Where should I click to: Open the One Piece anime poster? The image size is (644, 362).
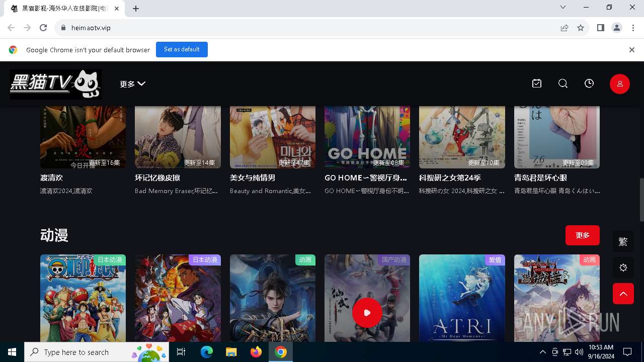[x=83, y=298]
